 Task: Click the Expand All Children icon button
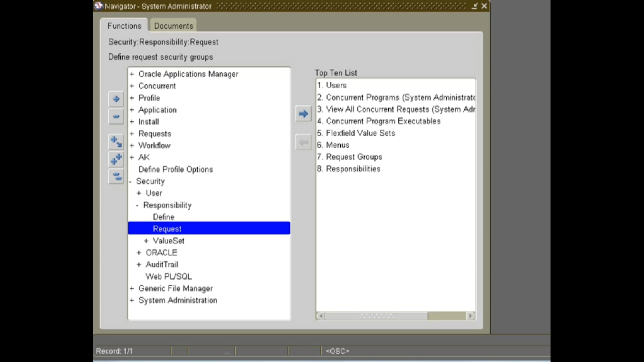[x=116, y=142]
